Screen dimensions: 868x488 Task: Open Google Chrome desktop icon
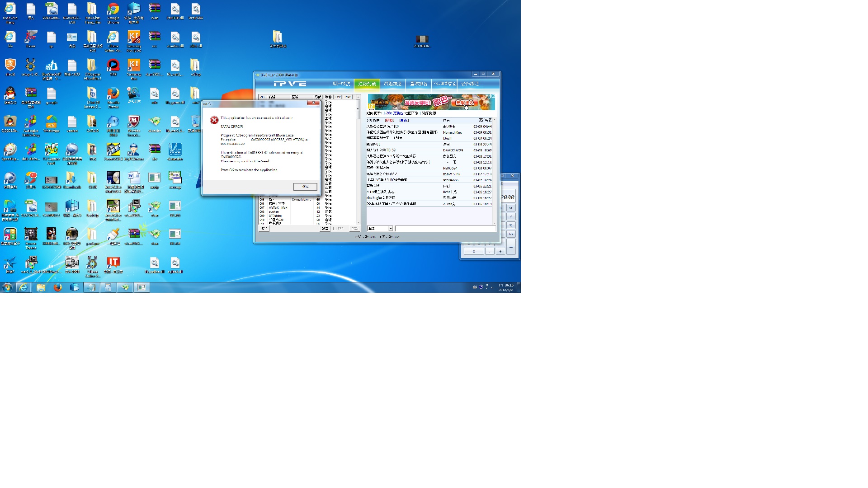point(113,9)
